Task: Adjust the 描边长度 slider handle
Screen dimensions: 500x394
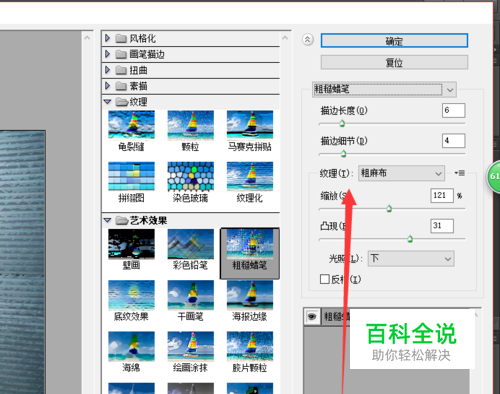Action: [342, 124]
